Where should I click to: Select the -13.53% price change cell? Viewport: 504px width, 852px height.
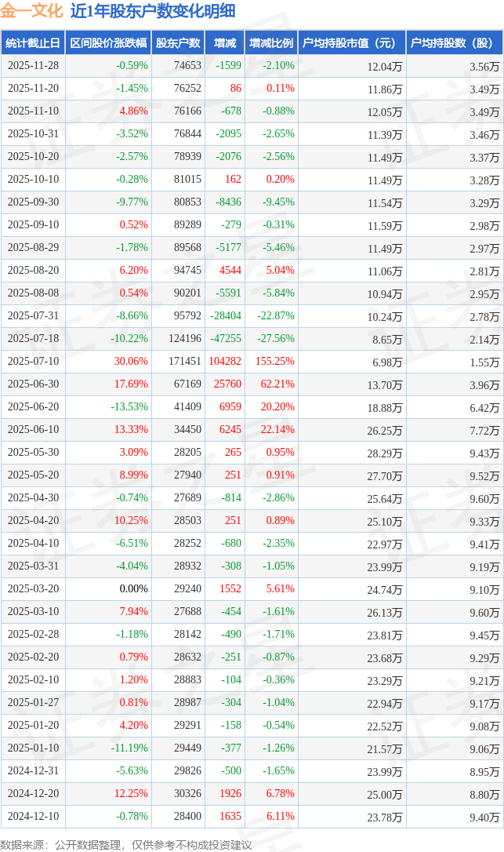coord(129,407)
